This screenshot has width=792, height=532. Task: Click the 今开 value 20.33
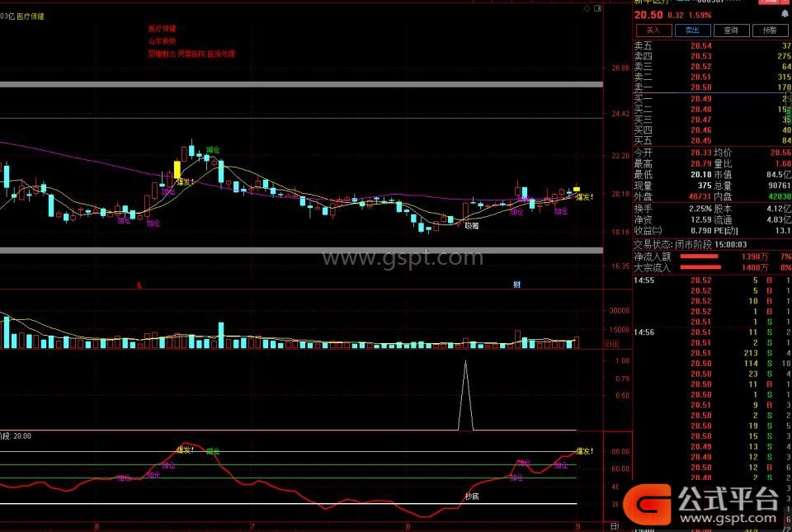(x=701, y=153)
